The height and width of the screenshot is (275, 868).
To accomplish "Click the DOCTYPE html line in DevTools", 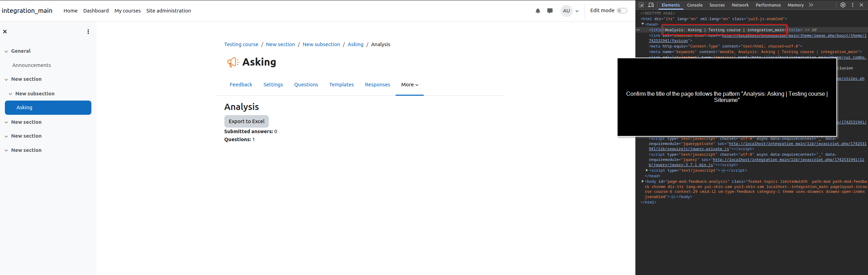I will click(x=658, y=13).
